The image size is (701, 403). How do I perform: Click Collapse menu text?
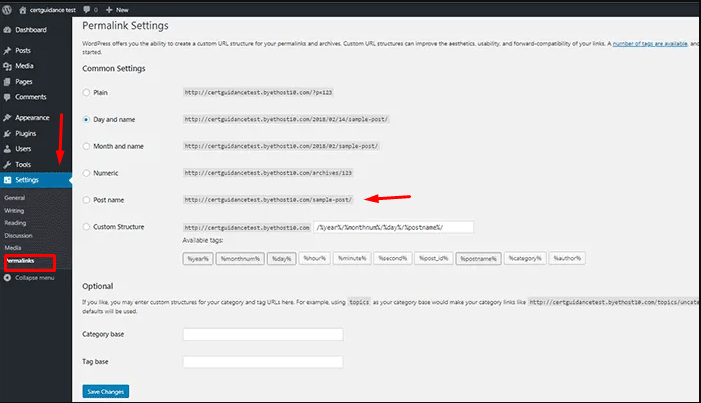coord(35,278)
